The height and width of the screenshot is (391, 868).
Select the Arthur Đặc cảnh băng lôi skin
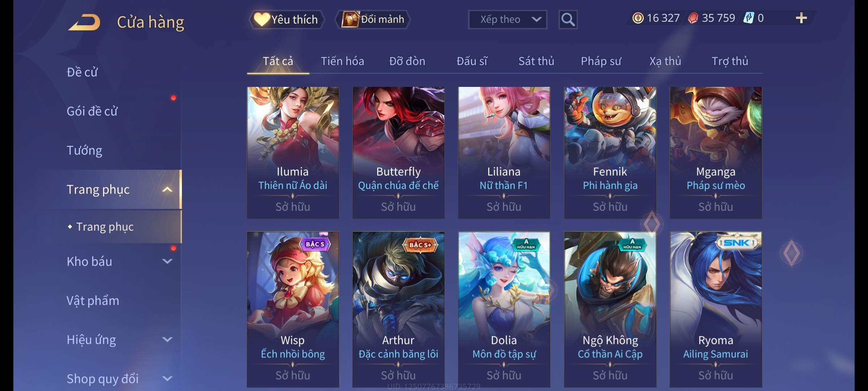(398, 310)
